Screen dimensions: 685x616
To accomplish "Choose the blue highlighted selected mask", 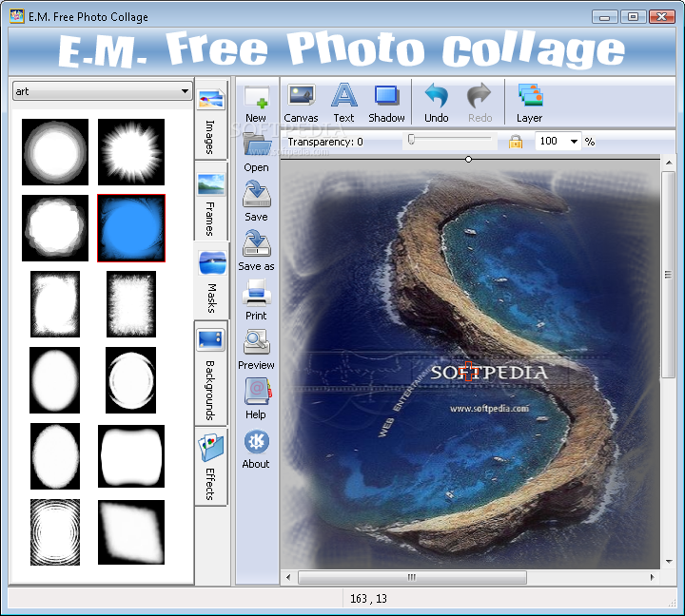I will pyautogui.click(x=131, y=228).
